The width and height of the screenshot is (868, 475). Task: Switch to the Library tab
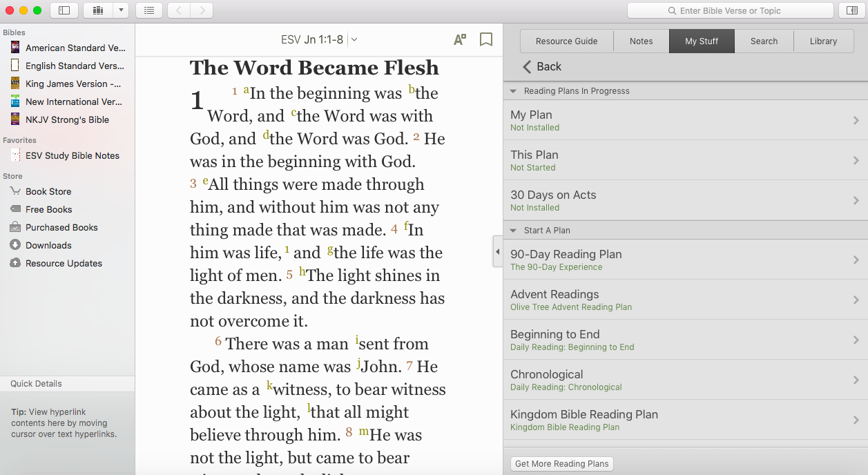(823, 41)
